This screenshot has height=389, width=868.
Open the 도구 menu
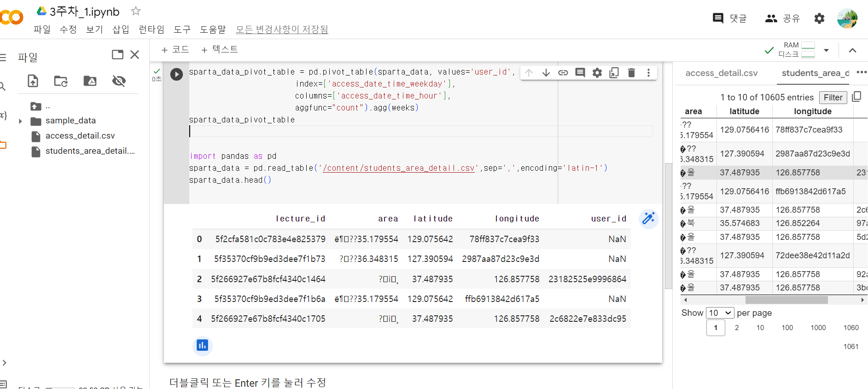(x=182, y=29)
